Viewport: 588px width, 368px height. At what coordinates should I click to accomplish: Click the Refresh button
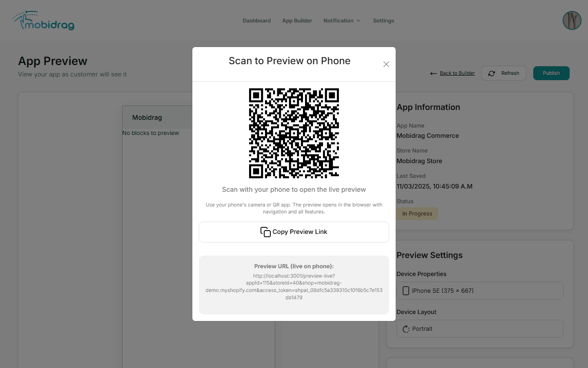(x=503, y=73)
